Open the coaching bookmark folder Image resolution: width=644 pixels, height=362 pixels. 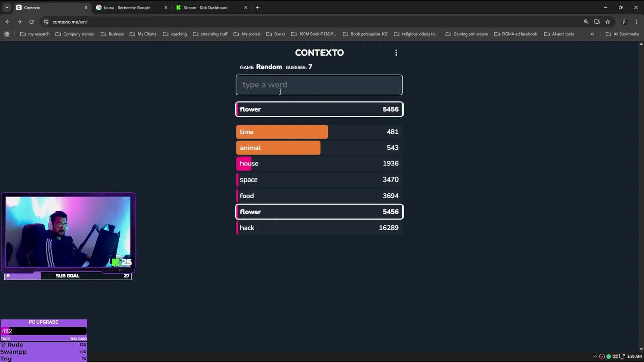coord(175,34)
